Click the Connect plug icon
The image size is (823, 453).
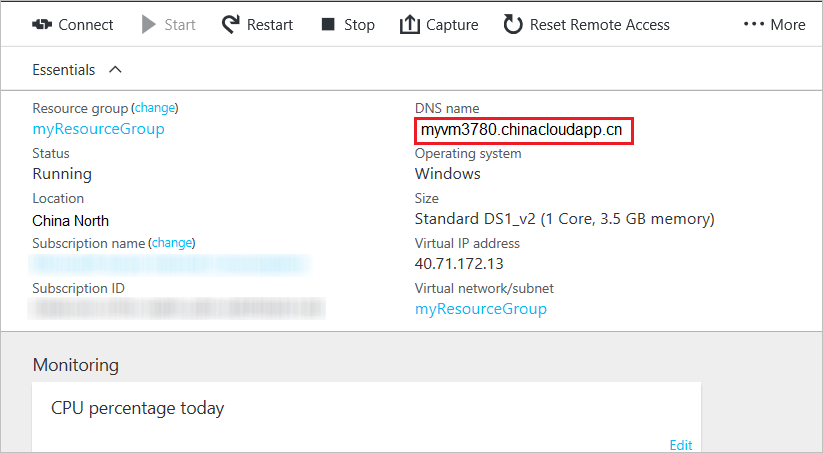click(x=42, y=24)
